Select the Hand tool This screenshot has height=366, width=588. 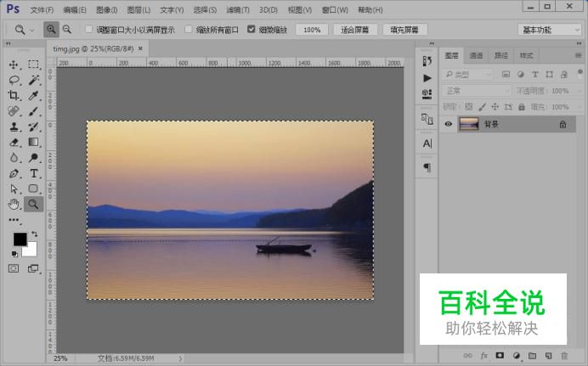(14, 204)
